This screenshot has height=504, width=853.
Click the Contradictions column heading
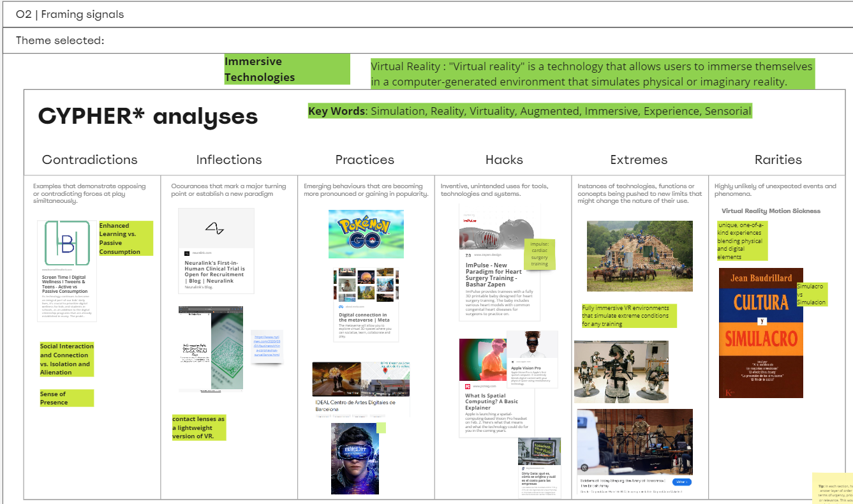[90, 159]
